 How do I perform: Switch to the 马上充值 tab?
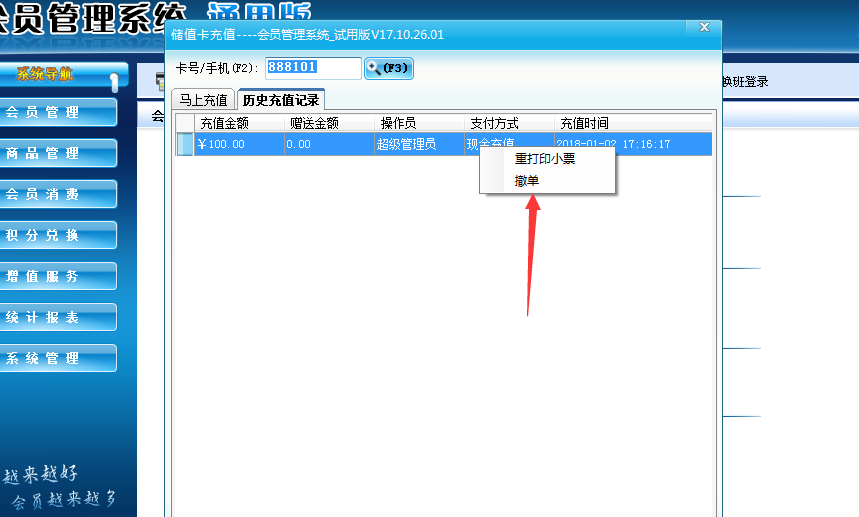point(203,100)
